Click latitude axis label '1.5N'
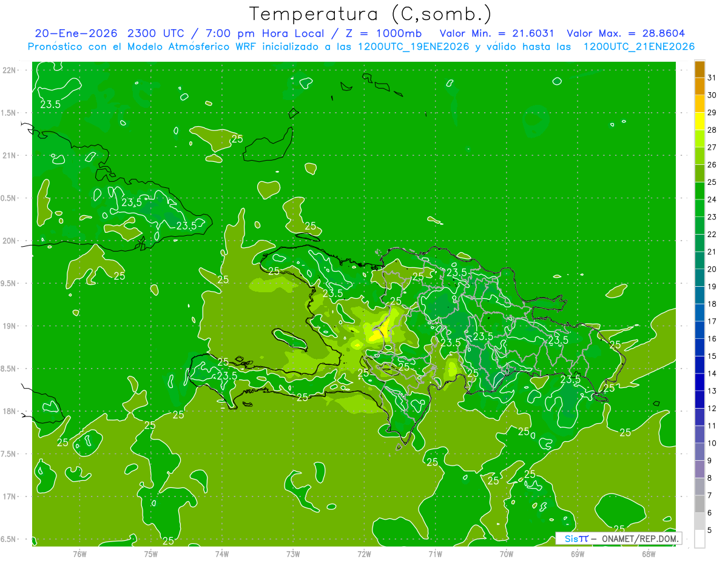The image size is (728, 562). tap(8, 113)
